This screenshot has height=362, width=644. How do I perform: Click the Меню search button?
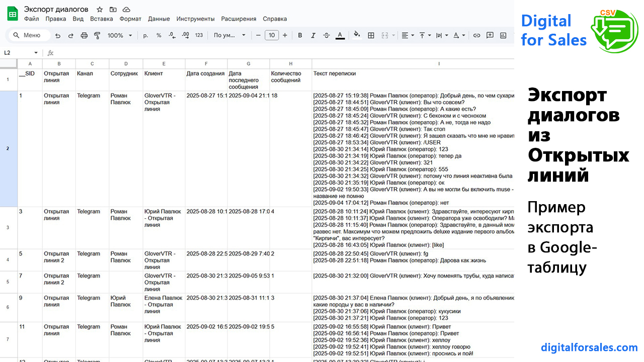coord(28,36)
